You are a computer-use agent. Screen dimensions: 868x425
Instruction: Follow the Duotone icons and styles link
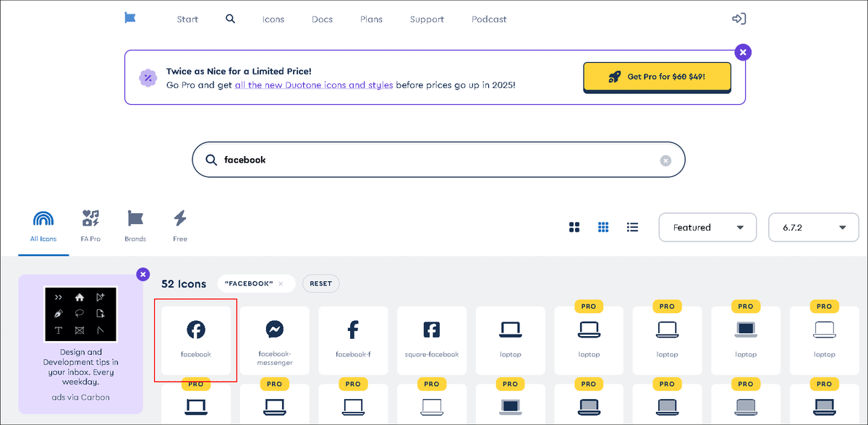tap(314, 85)
